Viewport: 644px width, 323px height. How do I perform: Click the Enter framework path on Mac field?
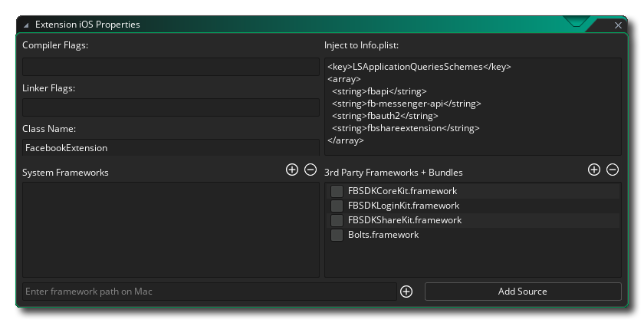209,292
